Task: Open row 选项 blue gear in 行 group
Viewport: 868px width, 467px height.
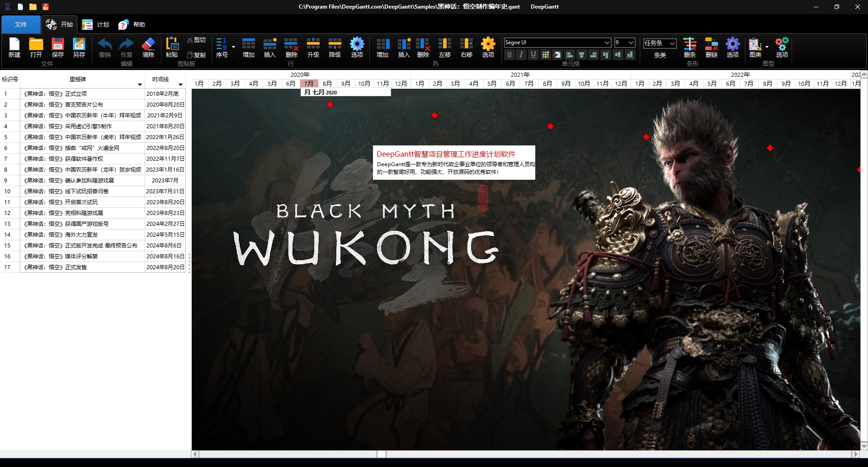Action: coord(357,47)
